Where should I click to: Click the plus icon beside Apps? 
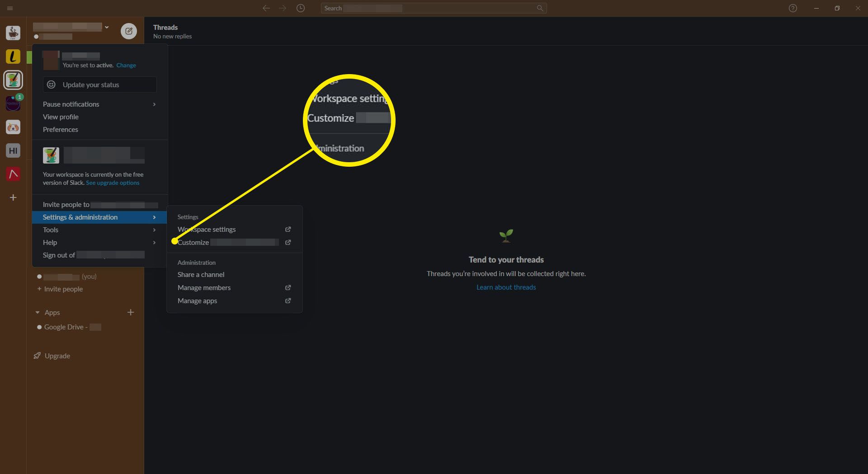131,312
